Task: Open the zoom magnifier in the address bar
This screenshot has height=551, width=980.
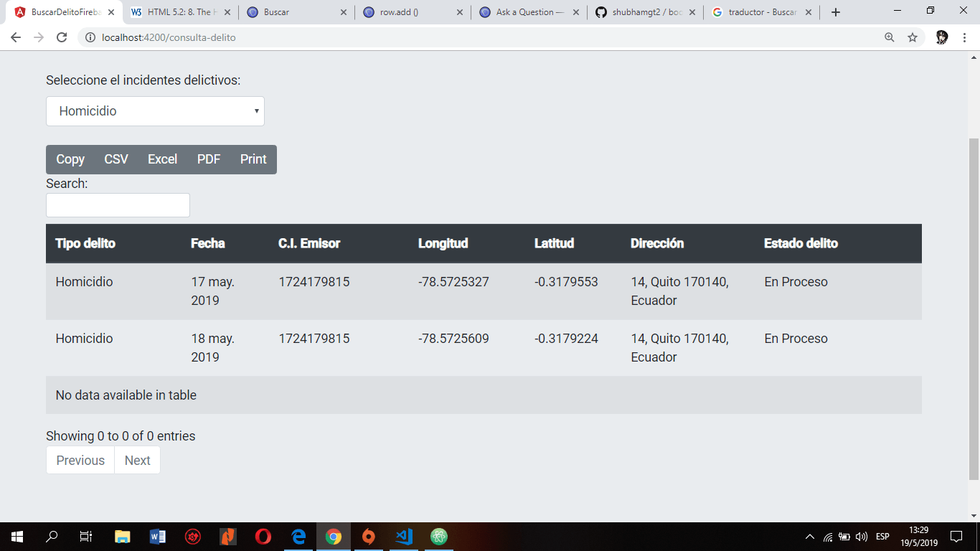Action: point(890,37)
